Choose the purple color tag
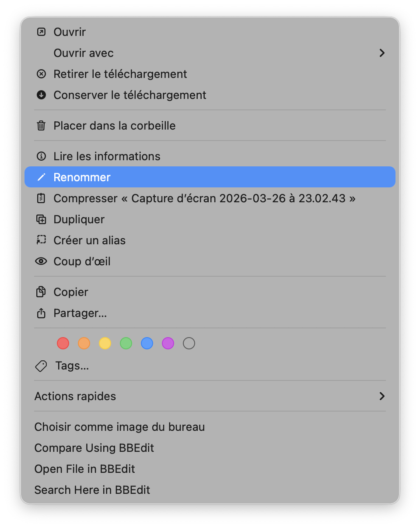This screenshot has height=528, width=420. (x=168, y=343)
